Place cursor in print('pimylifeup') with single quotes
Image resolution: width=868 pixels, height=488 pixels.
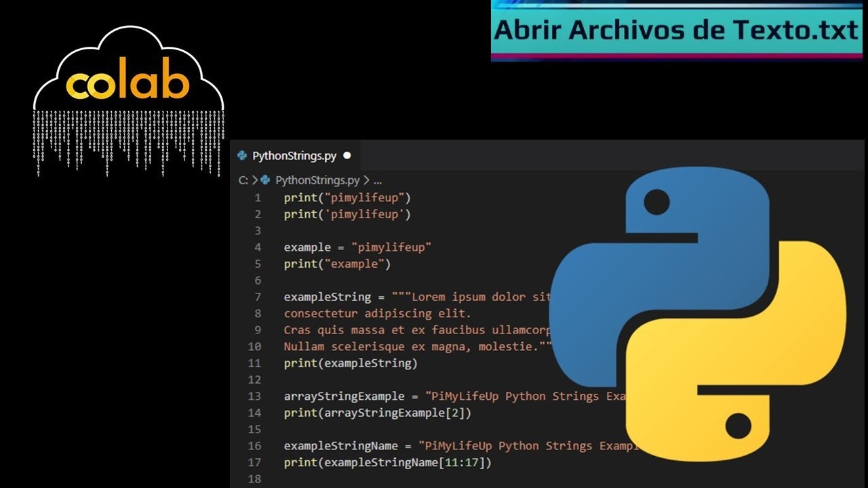point(347,214)
